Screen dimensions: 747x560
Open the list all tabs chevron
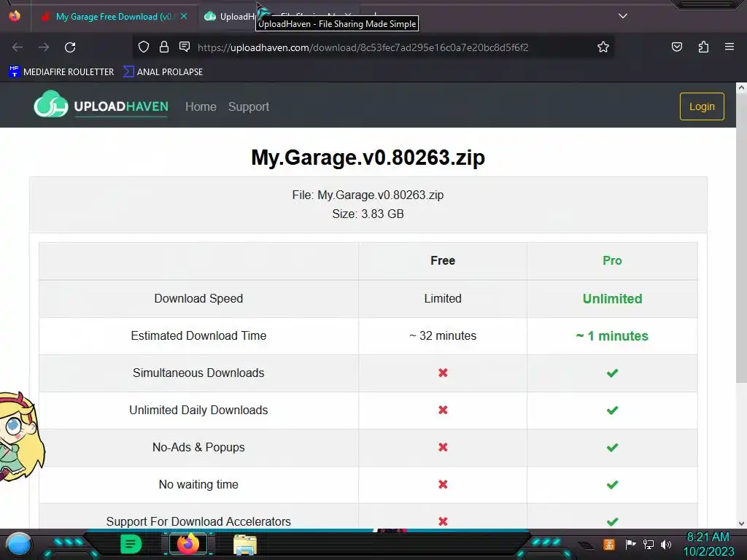[x=623, y=16]
